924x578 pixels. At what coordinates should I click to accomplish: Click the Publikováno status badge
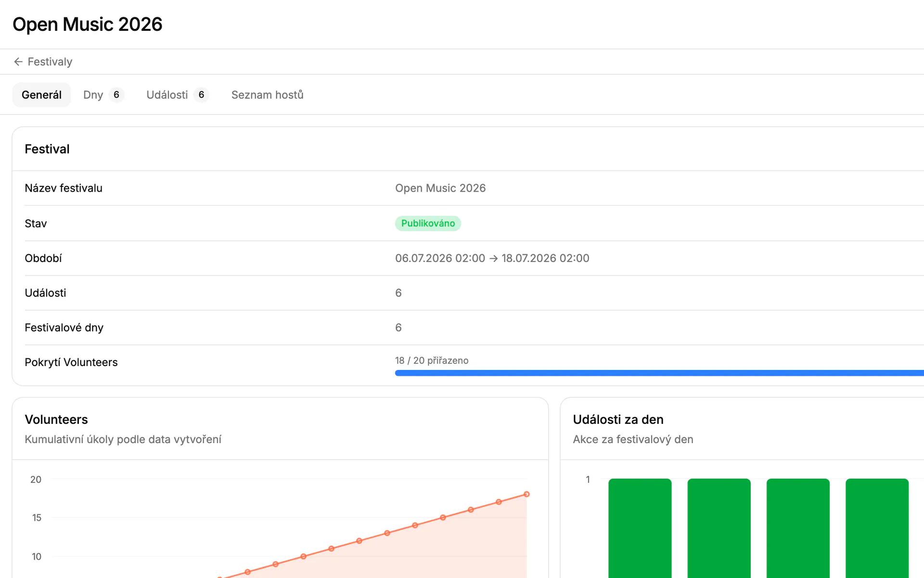coord(428,223)
